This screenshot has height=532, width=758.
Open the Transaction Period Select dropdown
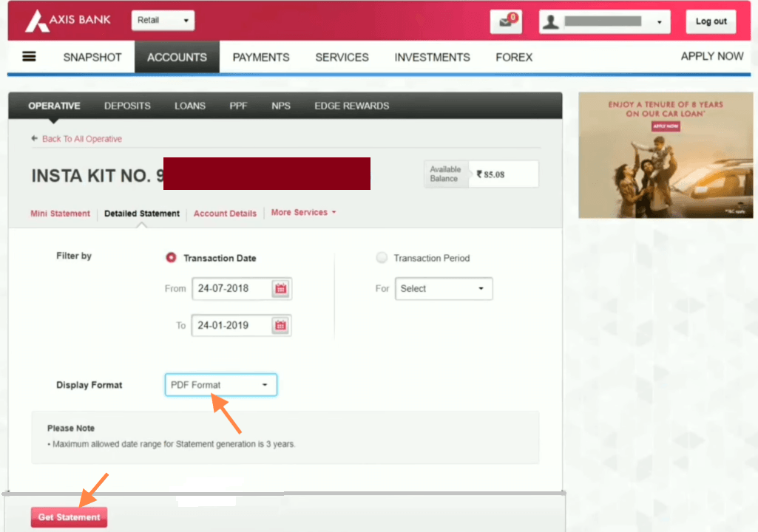444,288
